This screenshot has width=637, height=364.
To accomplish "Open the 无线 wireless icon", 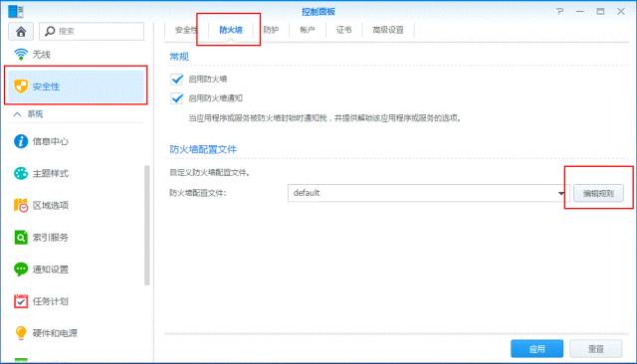I will tap(21, 54).
